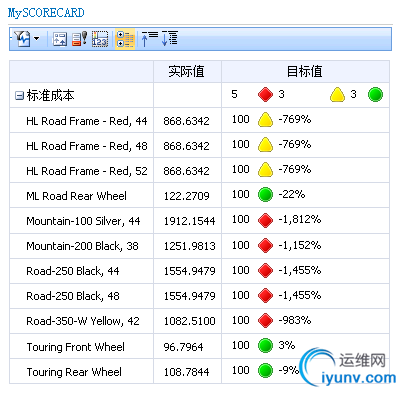Select HL Road Frame - Red, 48
The height and width of the screenshot is (394, 402).
pos(87,146)
